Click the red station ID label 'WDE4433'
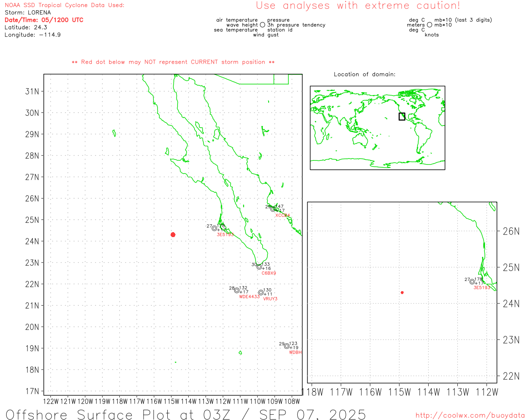525x420 pixels. (x=249, y=297)
